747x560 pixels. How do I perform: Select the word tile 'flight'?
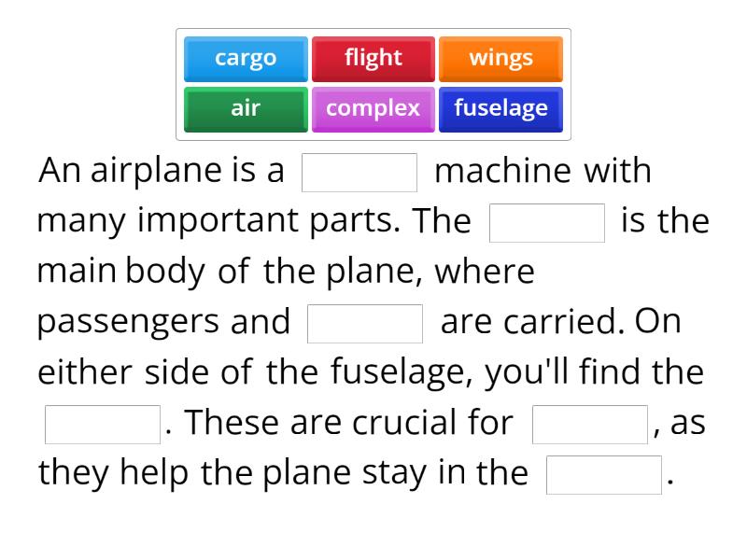click(373, 58)
